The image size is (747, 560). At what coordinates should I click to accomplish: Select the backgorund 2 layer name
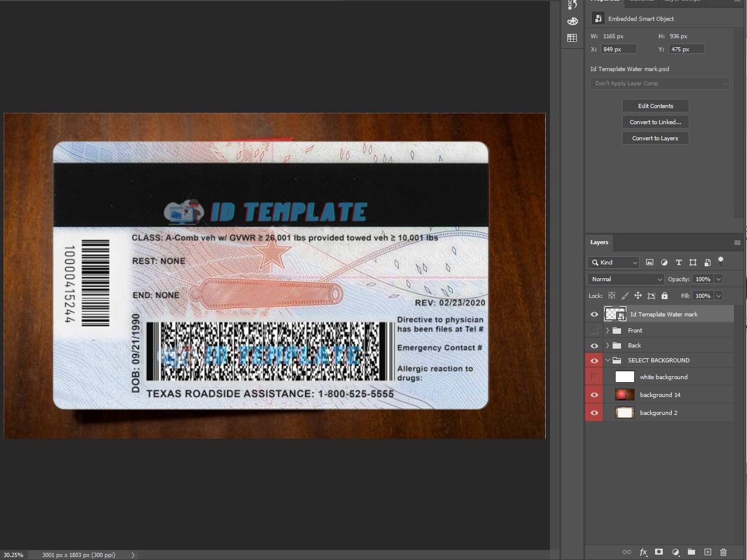point(659,413)
